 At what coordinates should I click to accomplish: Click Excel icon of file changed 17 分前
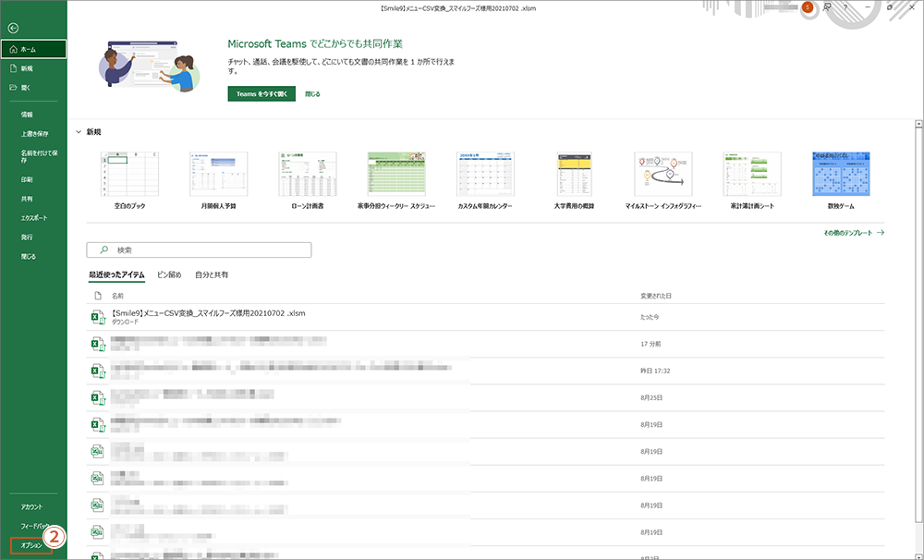98,345
